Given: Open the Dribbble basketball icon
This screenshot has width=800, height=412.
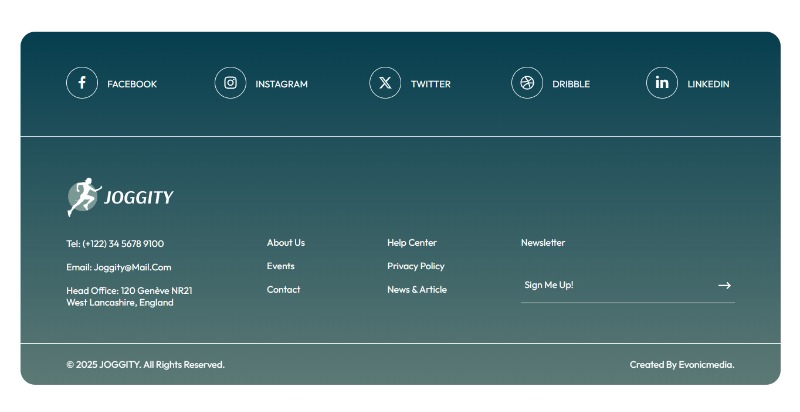Looking at the screenshot, I should pos(527,83).
